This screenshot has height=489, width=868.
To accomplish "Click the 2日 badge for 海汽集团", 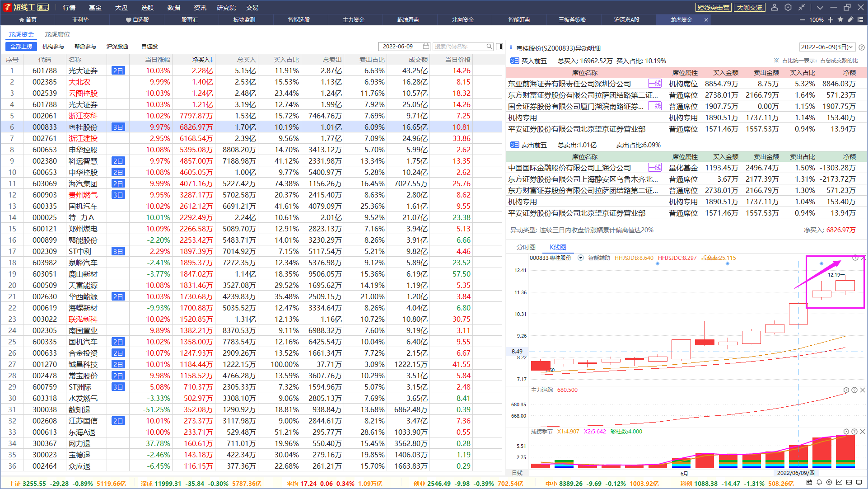I will pyautogui.click(x=118, y=183).
